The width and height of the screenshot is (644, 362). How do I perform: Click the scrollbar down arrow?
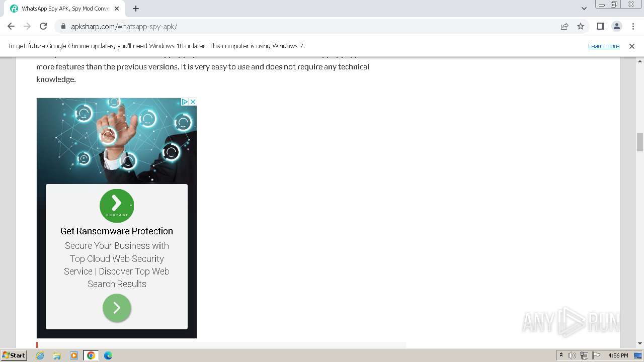coord(640,343)
